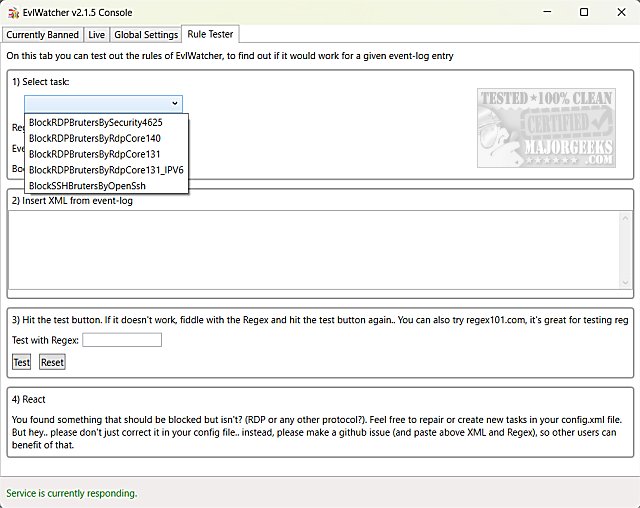Focus the Test with Regex input field
Screen dimensions: 640x508
pos(122,340)
